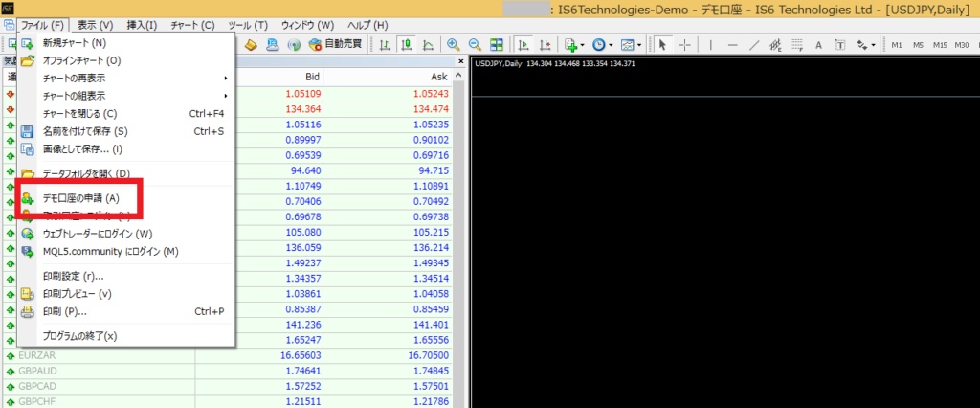980x408 pixels.
Task: Select チャートを閉じる (C) menu entry
Action: tap(125, 113)
